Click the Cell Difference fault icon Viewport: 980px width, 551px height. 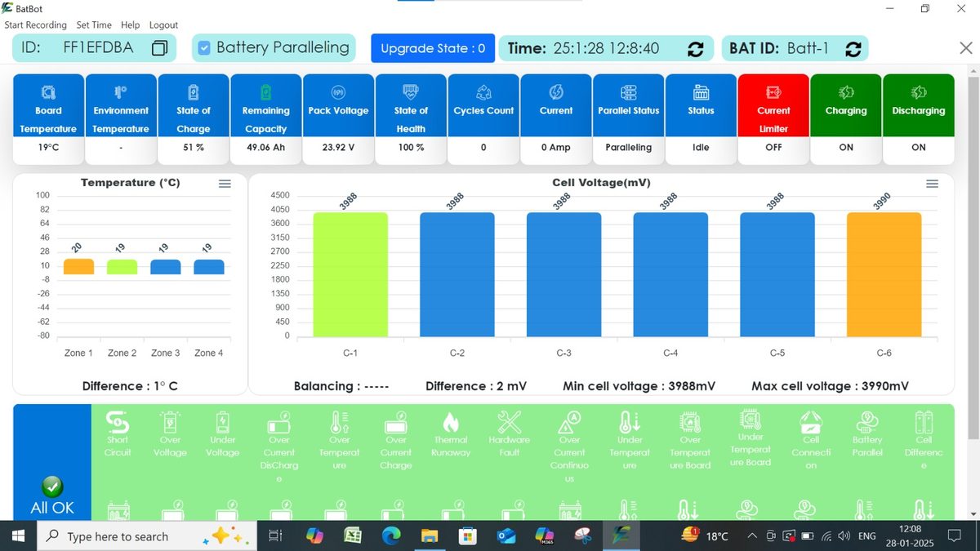coord(924,422)
